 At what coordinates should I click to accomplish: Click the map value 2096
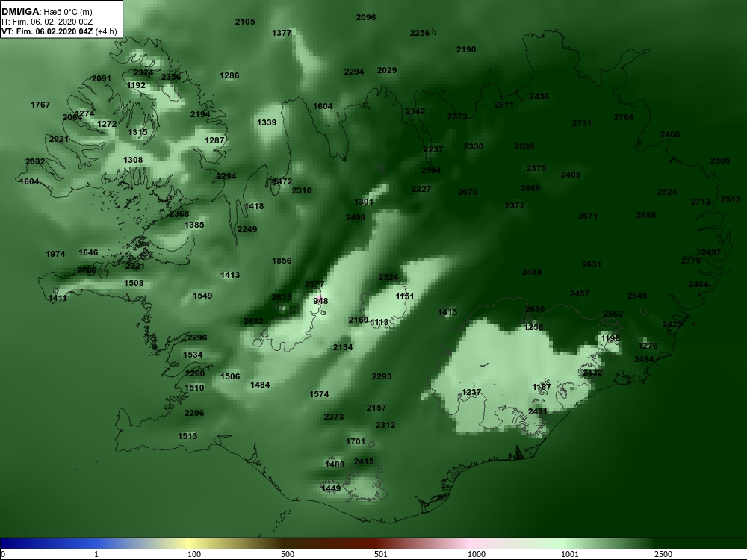(366, 17)
